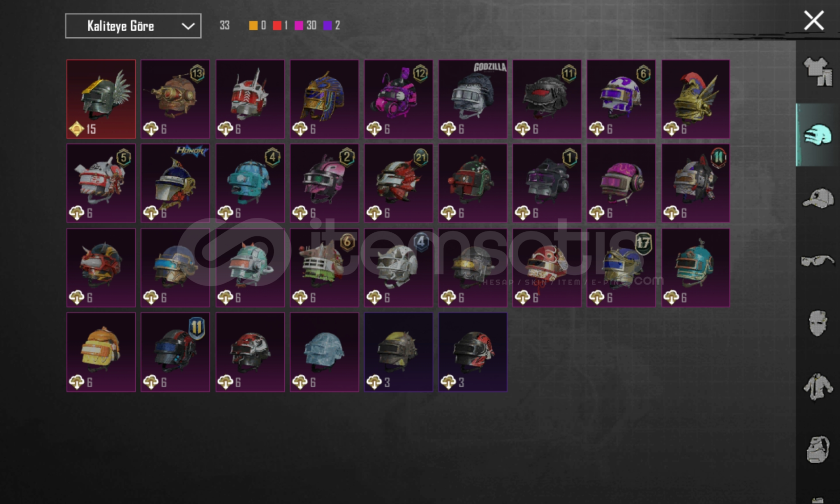Select the Godzilla helmet skin
Screen dimensions: 840x504
[473, 99]
